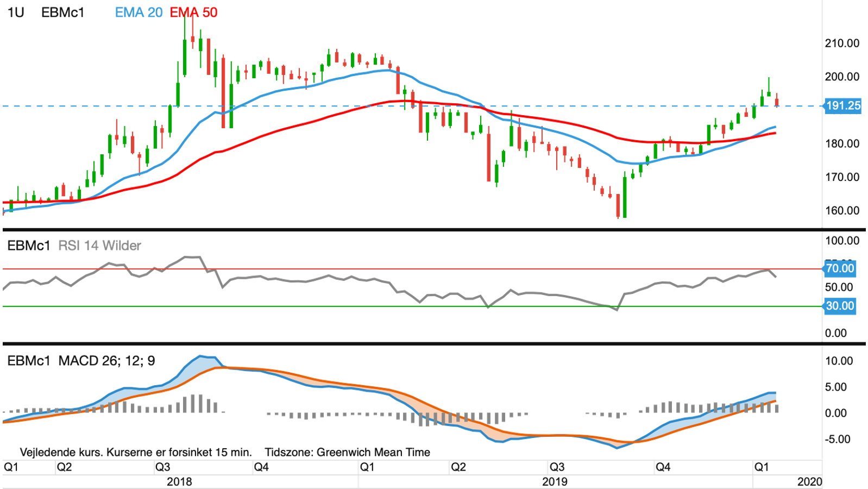This screenshot has width=868, height=489.
Task: Click the MACD -5.00 axis label
Action: point(838,439)
